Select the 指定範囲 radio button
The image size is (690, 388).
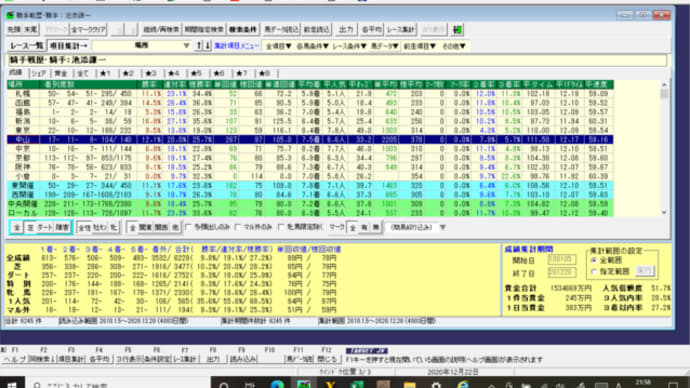[594, 272]
